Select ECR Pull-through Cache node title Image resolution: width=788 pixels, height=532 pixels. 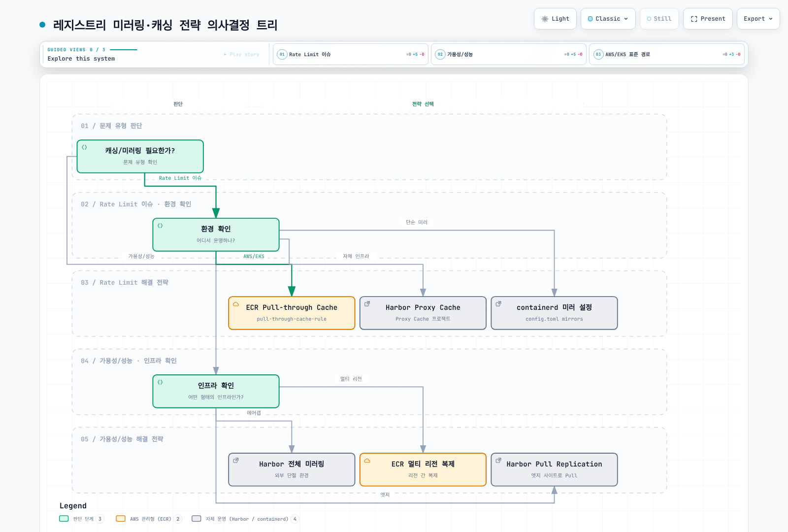click(x=292, y=307)
